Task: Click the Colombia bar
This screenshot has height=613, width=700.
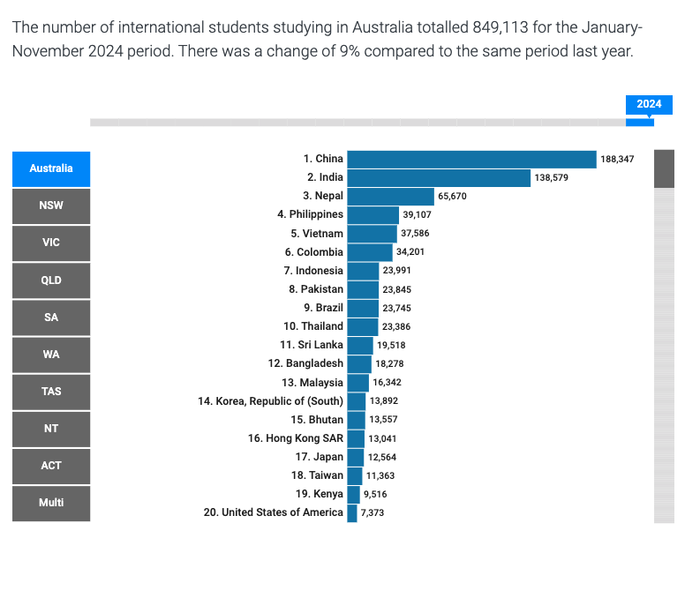Action: [x=369, y=252]
